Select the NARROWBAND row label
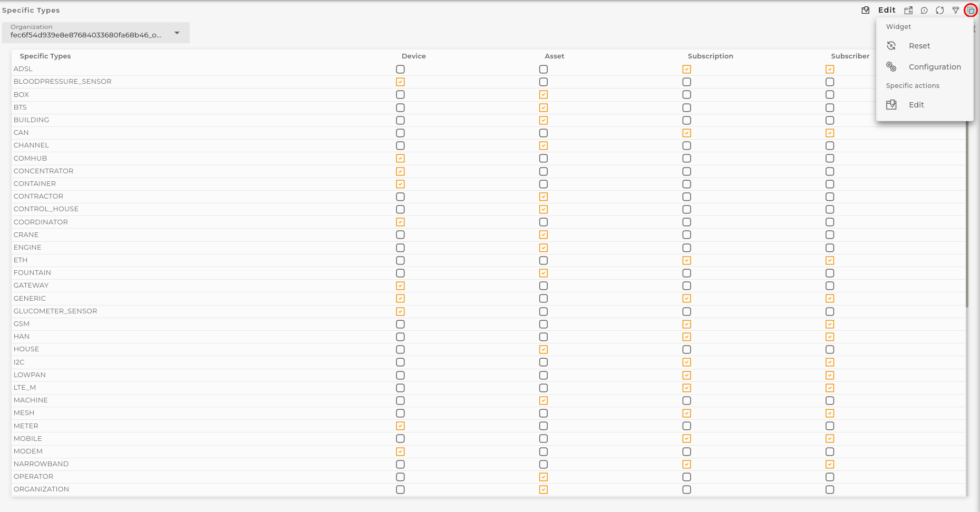 pyautogui.click(x=41, y=464)
